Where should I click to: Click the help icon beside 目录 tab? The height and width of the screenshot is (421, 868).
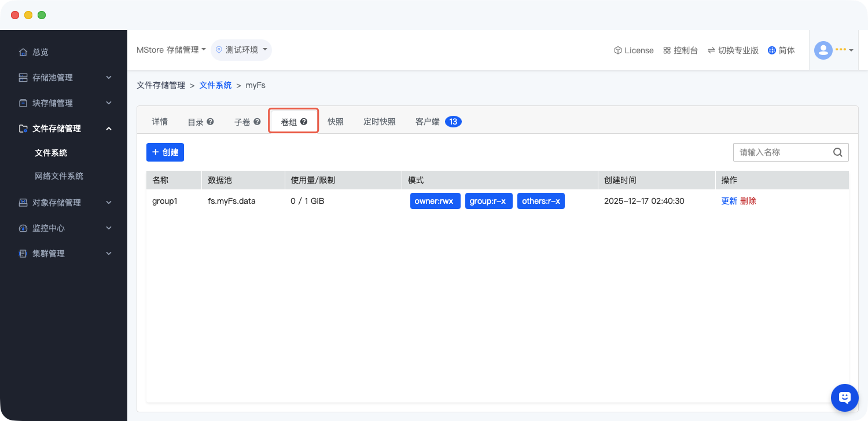210,122
